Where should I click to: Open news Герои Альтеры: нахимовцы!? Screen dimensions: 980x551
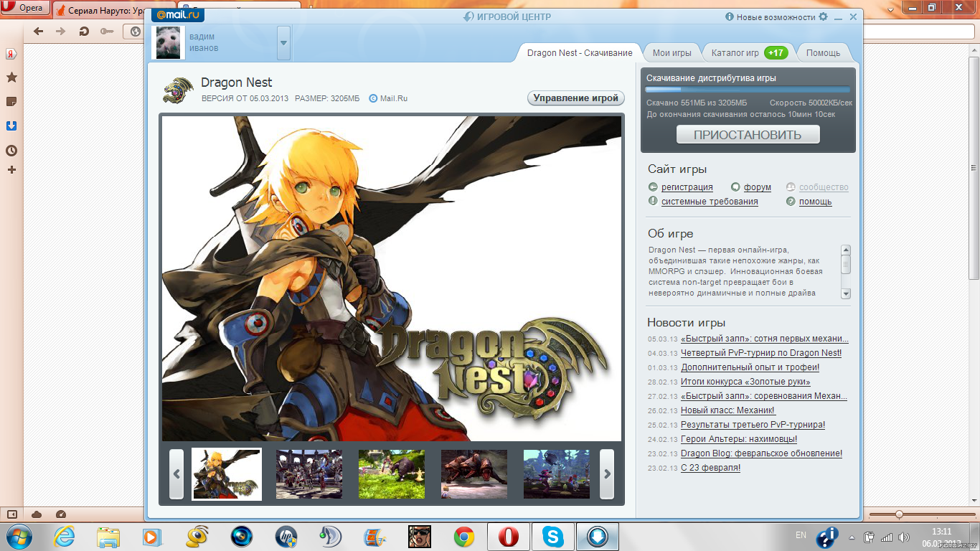coord(739,439)
